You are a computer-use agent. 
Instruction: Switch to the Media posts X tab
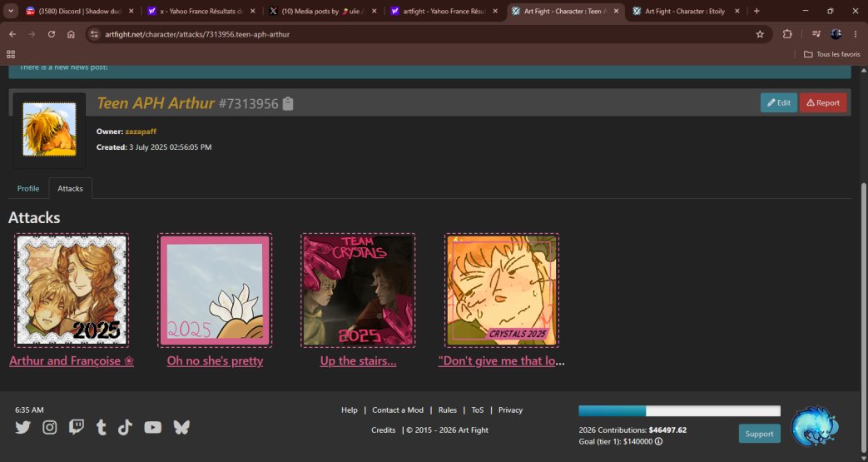pos(323,11)
